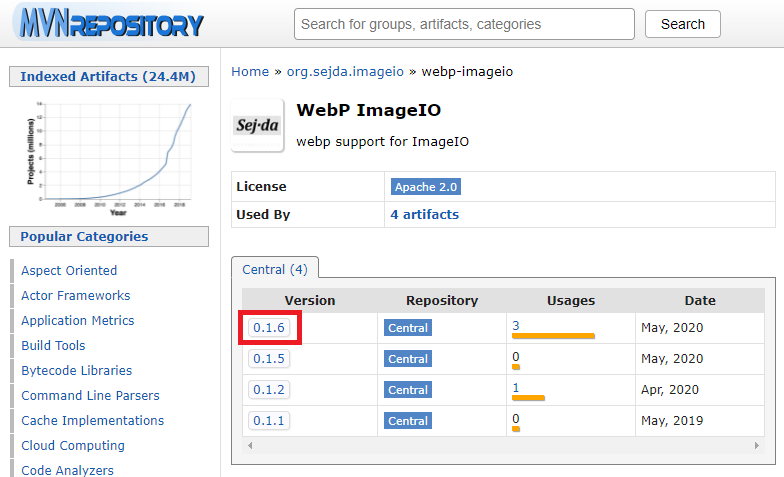Open the Cloud Computing category
784x477 pixels.
pos(73,446)
